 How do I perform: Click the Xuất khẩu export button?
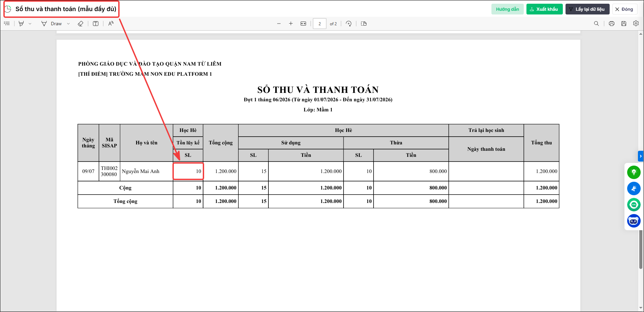544,9
